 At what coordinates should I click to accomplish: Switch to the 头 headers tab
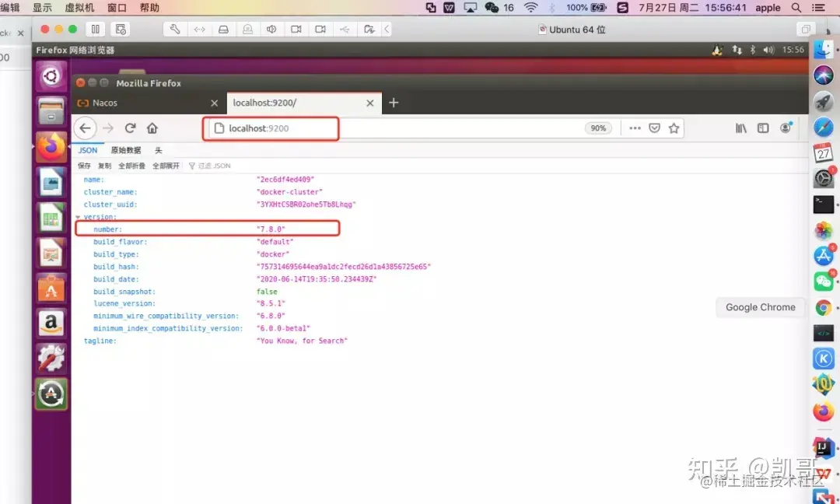point(159,151)
